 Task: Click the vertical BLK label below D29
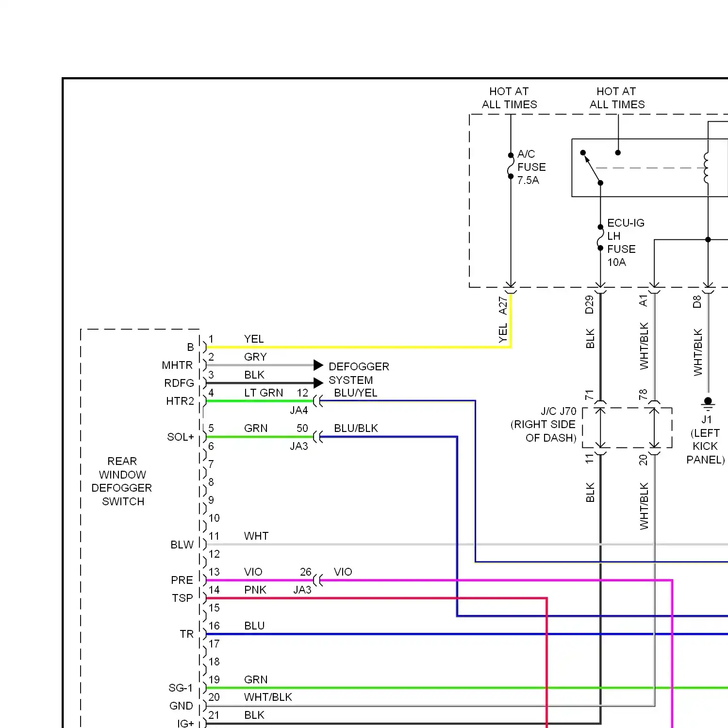click(590, 339)
